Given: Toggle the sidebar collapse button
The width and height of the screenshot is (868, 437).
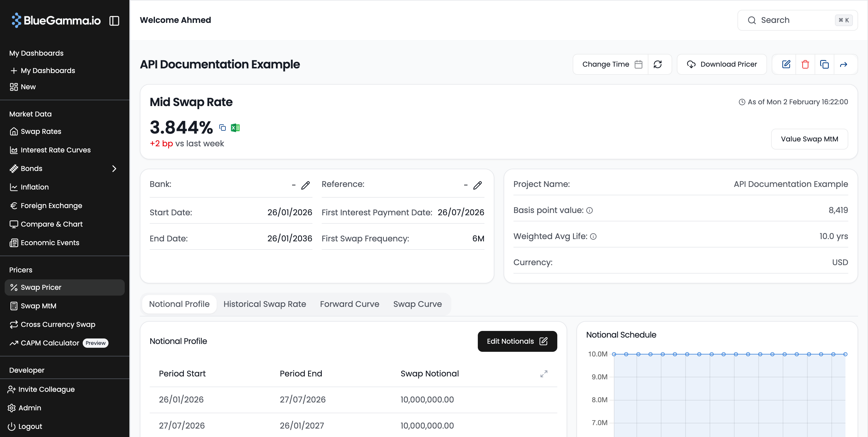Looking at the screenshot, I should pos(114,21).
